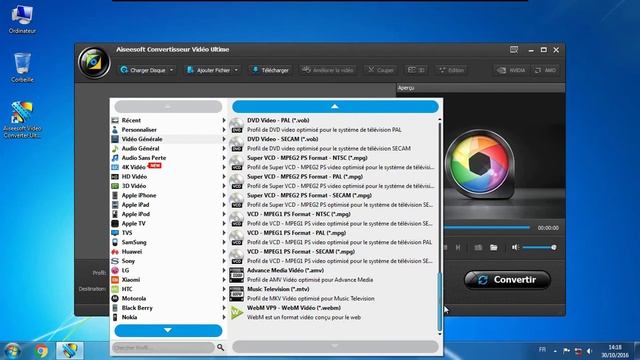Image resolution: width=640 pixels, height=360 pixels.
Task: Start conversion with Convertir button
Action: (507, 280)
